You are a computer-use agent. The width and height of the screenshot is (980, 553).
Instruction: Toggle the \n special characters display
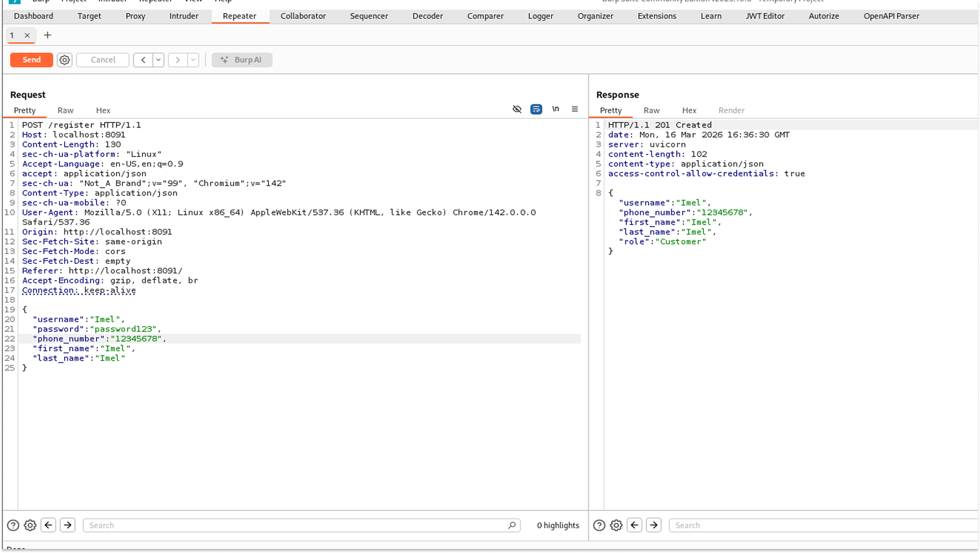coord(556,109)
